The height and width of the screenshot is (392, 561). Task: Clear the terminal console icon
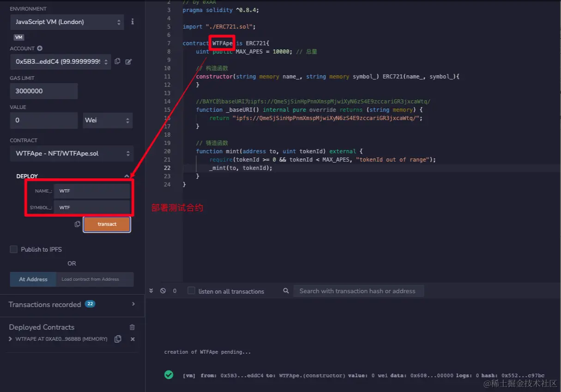pos(163,291)
